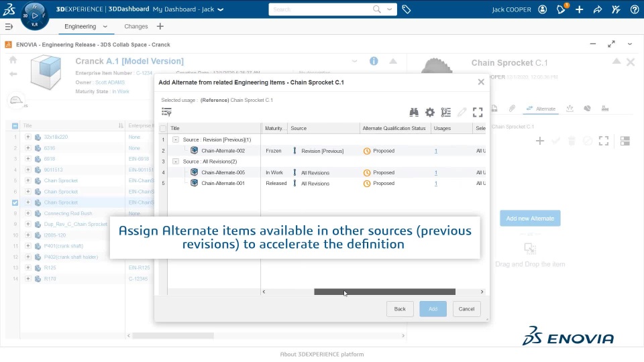The width and height of the screenshot is (644, 362).
Task: Click the back arrow icon in widget
Action: pos(13,74)
